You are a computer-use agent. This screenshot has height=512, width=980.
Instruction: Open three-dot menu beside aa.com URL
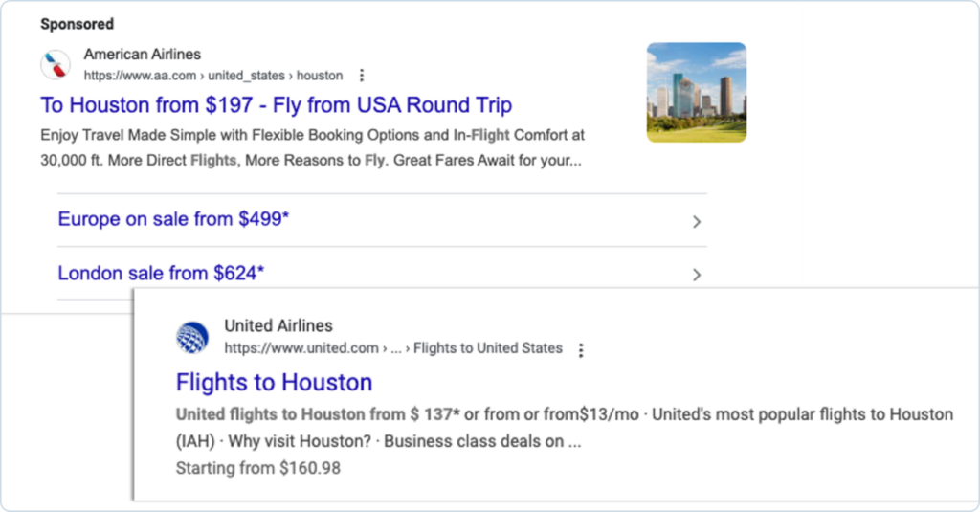(361, 76)
